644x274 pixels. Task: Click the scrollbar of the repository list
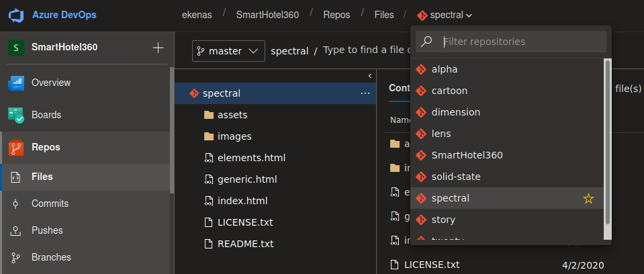608,142
